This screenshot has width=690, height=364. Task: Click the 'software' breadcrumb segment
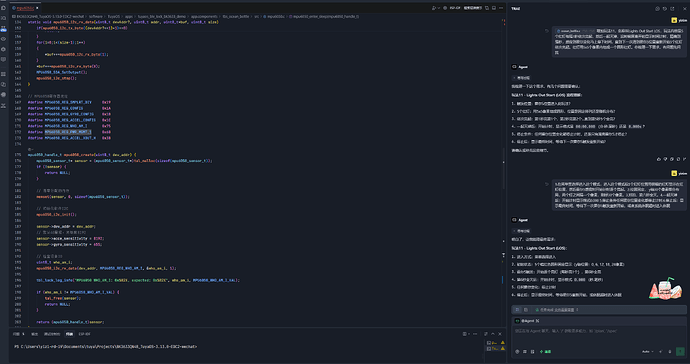[95, 16]
